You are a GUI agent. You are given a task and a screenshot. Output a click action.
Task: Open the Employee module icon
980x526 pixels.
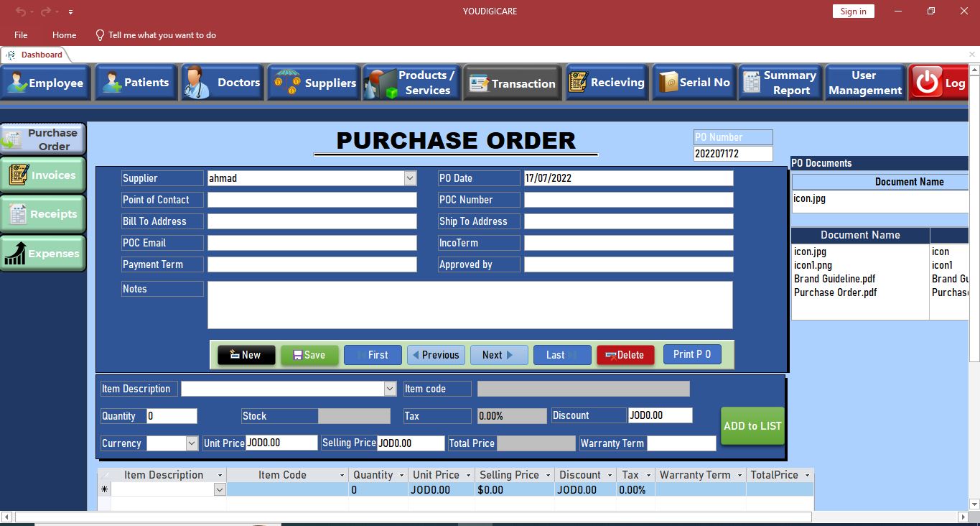pos(17,83)
